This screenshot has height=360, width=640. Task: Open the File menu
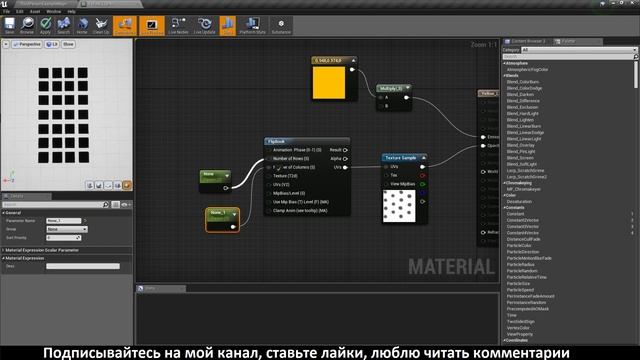pos(7,11)
